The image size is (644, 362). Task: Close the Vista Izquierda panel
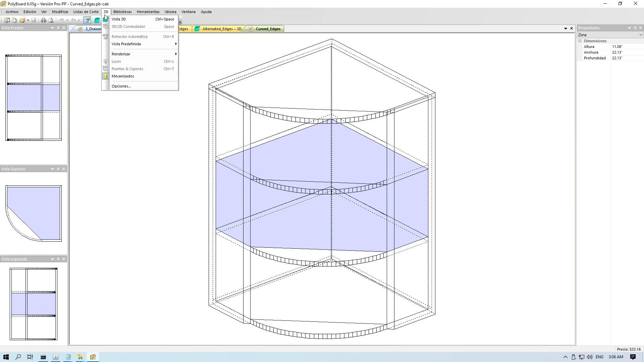(x=64, y=259)
